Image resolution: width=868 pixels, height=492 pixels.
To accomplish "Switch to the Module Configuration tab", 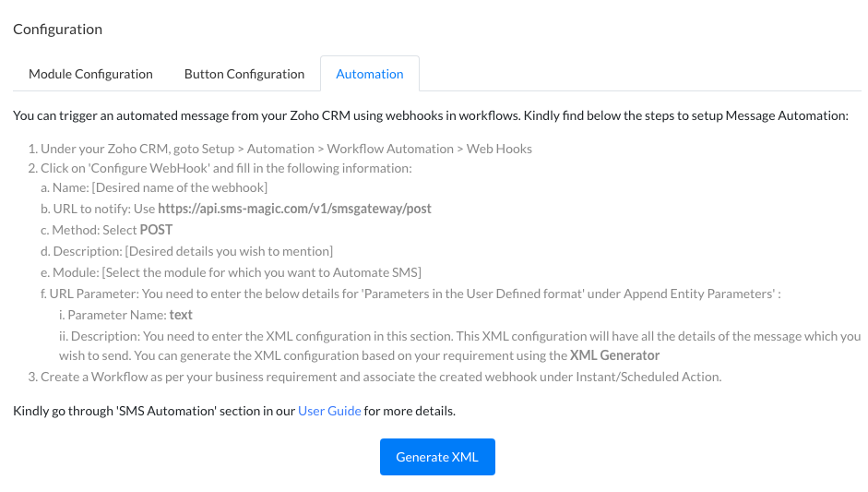I will (90, 74).
